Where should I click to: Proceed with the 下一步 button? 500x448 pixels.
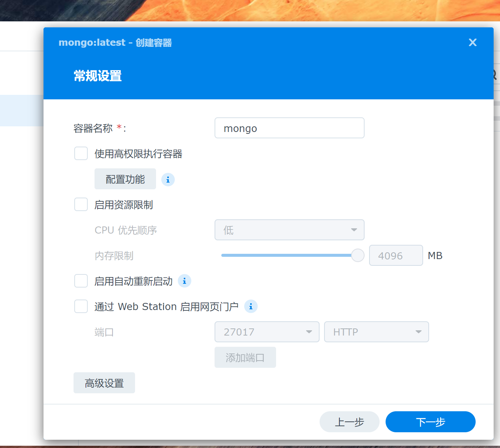click(431, 422)
